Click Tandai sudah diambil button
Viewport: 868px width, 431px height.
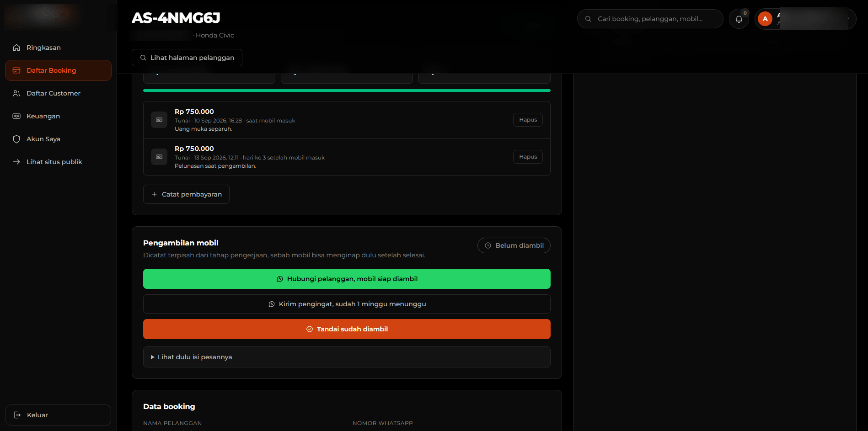coord(347,329)
